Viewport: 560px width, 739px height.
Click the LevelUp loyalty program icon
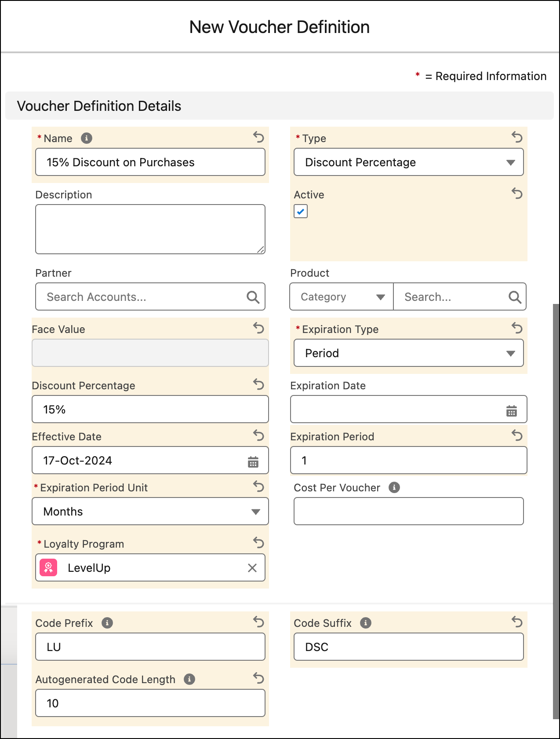point(48,567)
